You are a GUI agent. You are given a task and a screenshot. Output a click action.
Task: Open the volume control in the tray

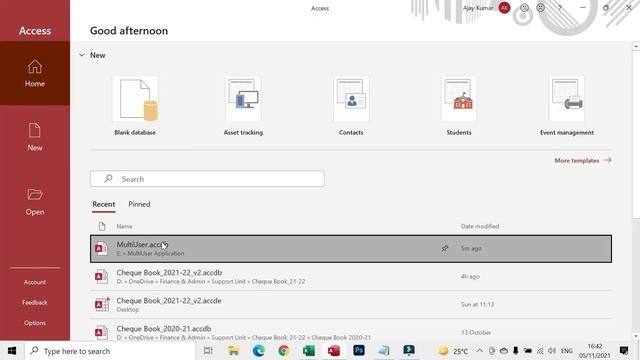tap(552, 351)
